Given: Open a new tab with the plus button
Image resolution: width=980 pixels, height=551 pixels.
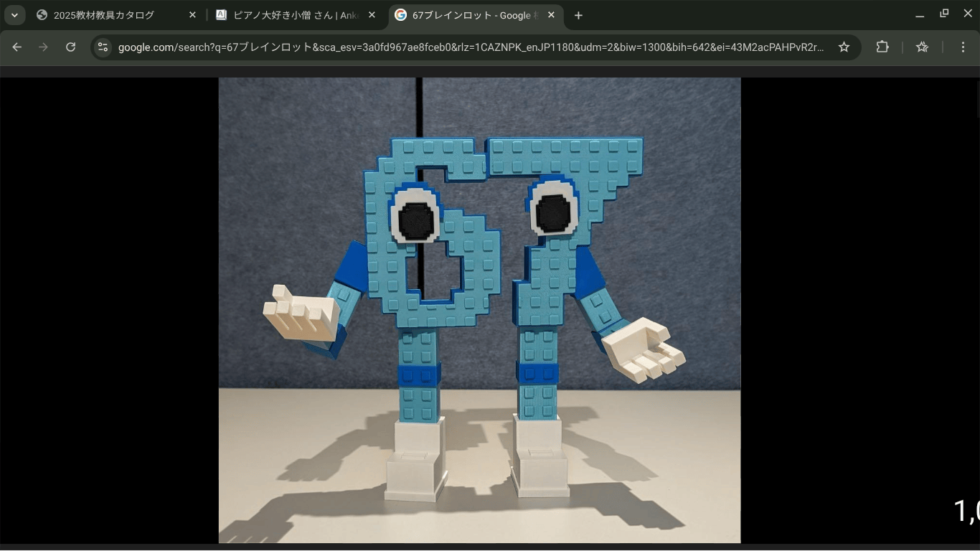Looking at the screenshot, I should pos(578,15).
